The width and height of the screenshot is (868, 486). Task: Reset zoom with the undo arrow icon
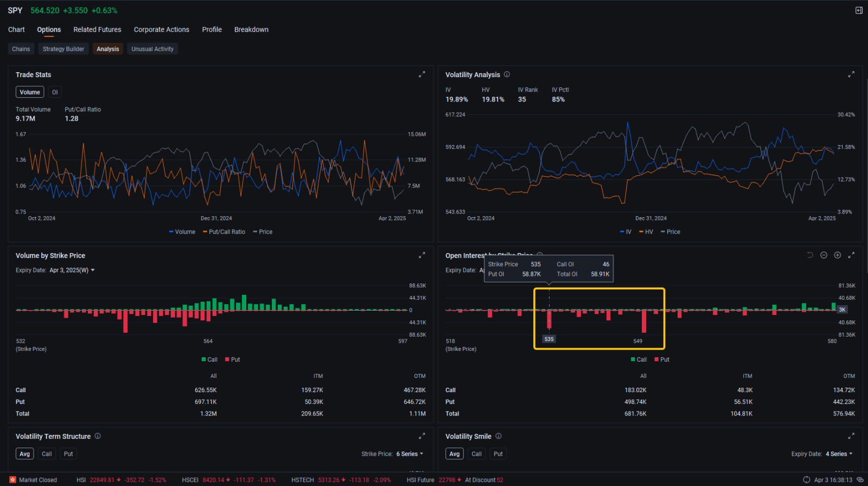coord(810,255)
